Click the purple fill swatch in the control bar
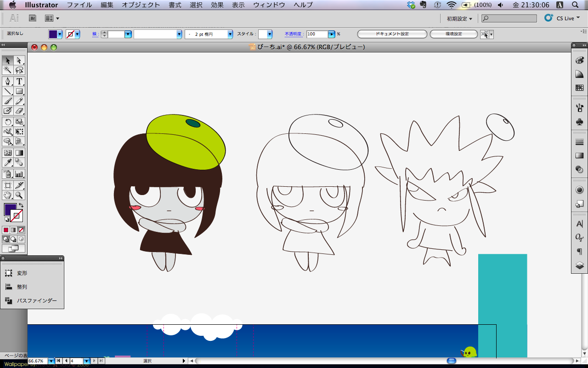Screen dimensions: 588x368 point(53,34)
